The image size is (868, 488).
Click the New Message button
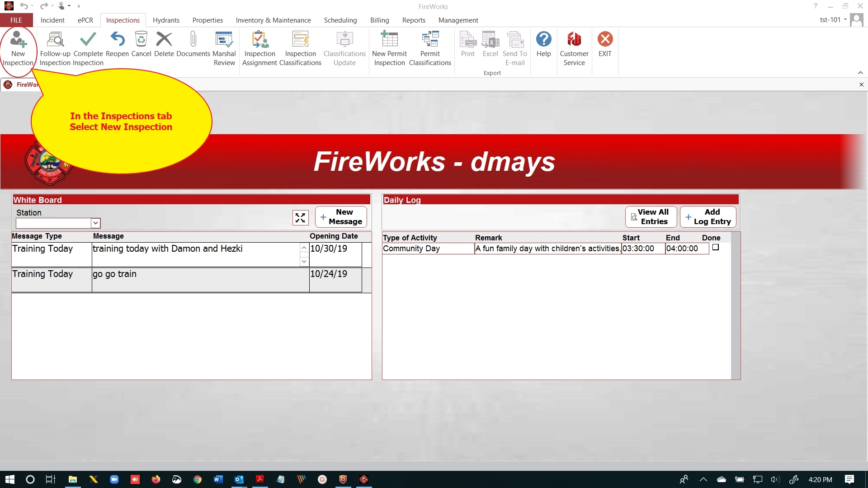point(341,217)
